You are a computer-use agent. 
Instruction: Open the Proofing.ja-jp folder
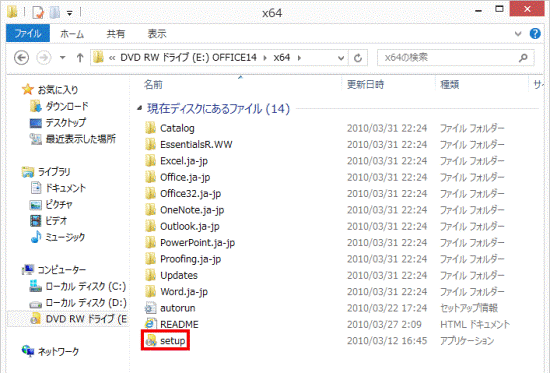coord(183,259)
